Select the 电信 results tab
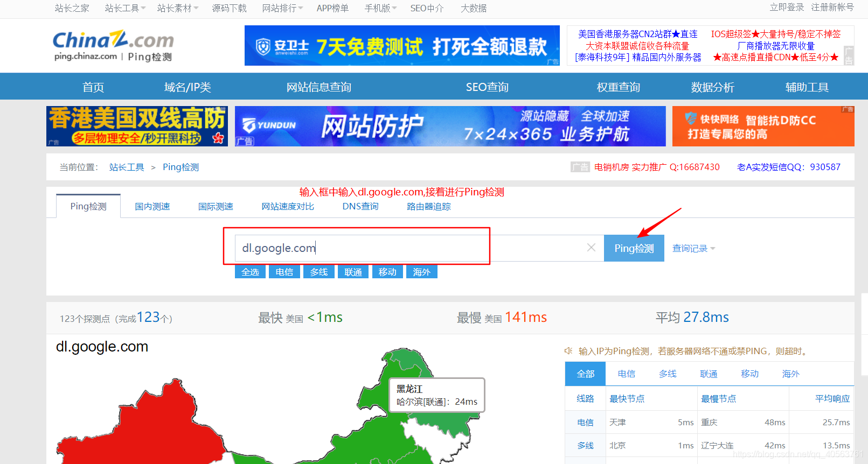Screen dimensions: 868x464 pos(627,374)
